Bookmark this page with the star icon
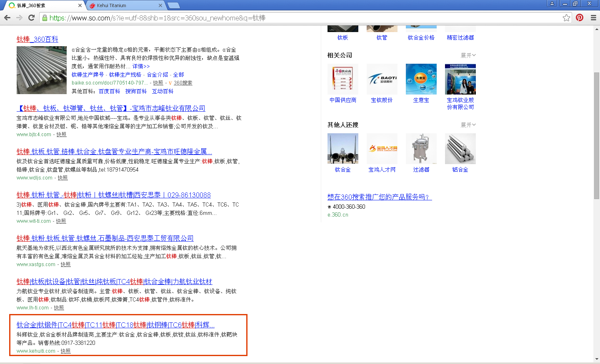The width and height of the screenshot is (600, 364). (566, 17)
